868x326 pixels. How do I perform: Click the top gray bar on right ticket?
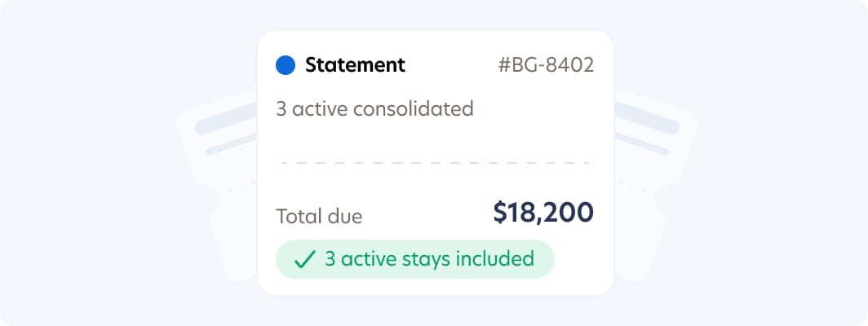[x=647, y=118]
